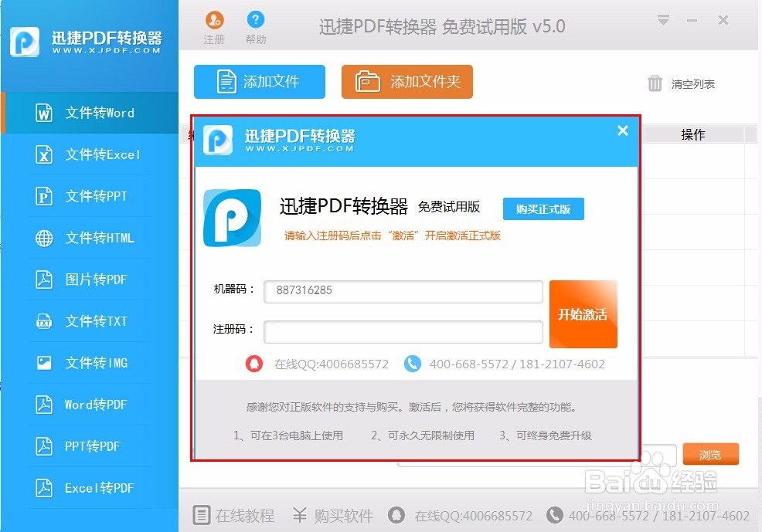The width and height of the screenshot is (762, 532).
Task: Click the TXT icon in sidebar
Action: pyautogui.click(x=44, y=321)
